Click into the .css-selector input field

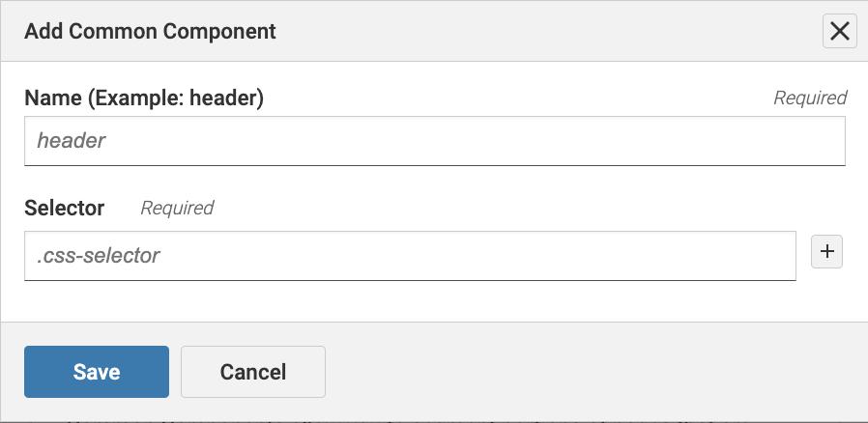pos(410,256)
